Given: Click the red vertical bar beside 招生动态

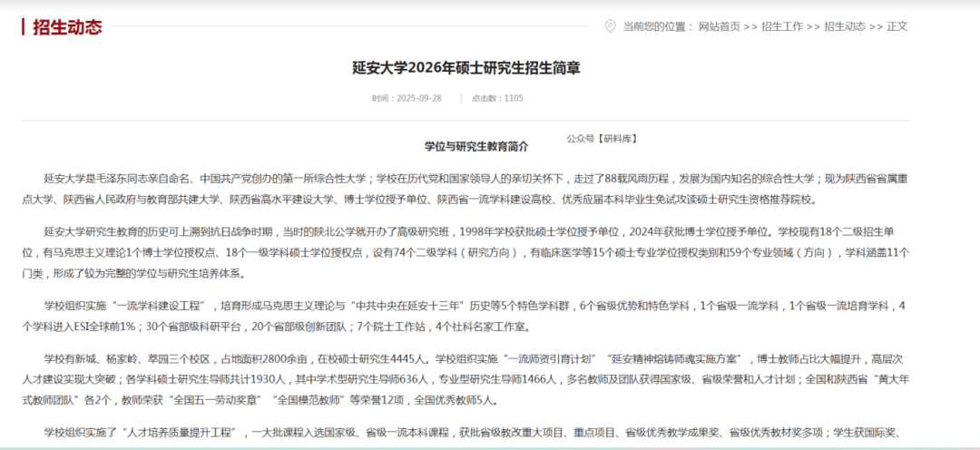Looking at the screenshot, I should click(24, 26).
